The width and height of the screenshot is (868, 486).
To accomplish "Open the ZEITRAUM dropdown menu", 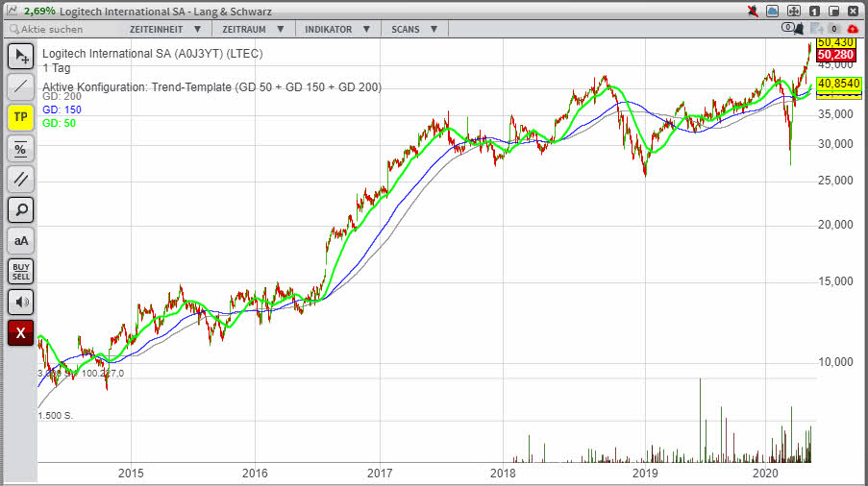I will click(253, 30).
